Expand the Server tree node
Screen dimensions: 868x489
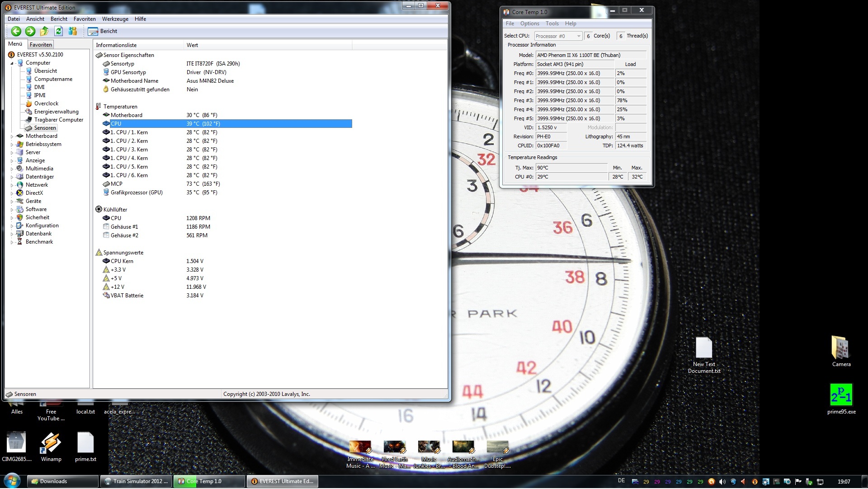pos(12,153)
